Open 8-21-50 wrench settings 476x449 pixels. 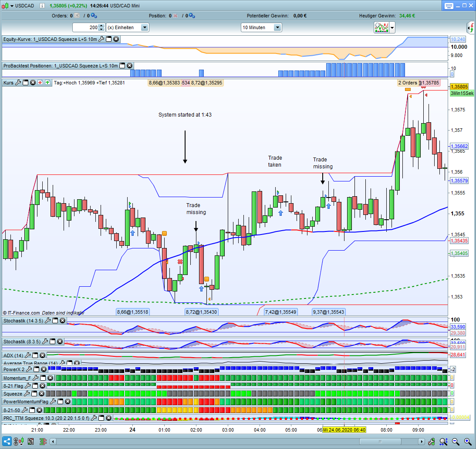(x=24, y=410)
